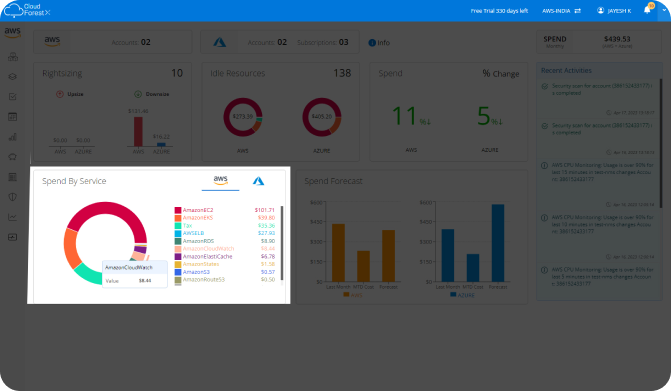671x391 pixels.
Task: Select Tax in the legend
Action: coord(187,225)
